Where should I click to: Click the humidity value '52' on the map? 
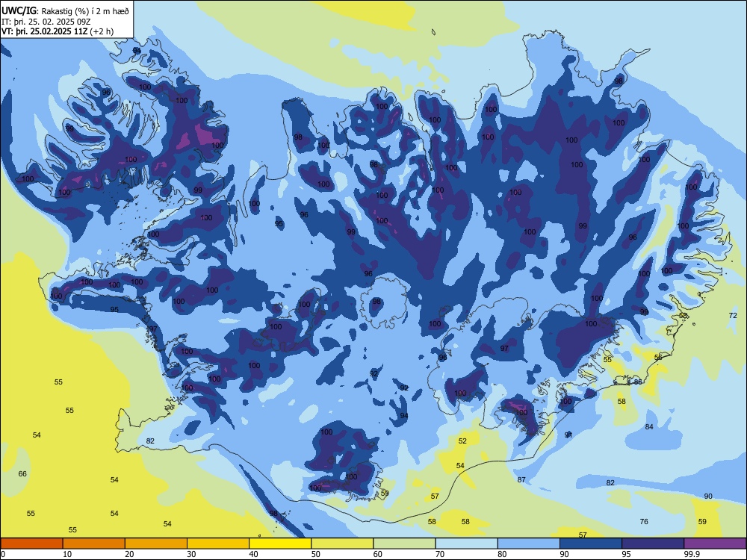tap(462, 441)
